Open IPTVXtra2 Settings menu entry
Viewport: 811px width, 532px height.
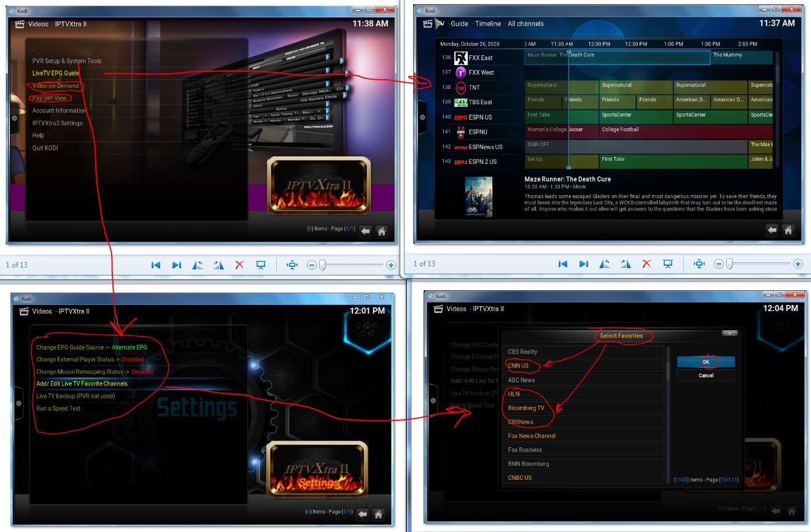coord(58,123)
